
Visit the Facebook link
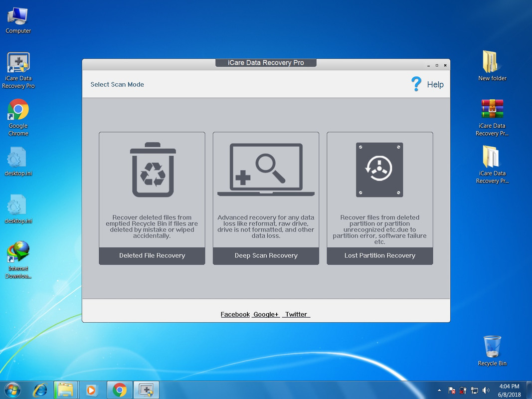(x=235, y=314)
